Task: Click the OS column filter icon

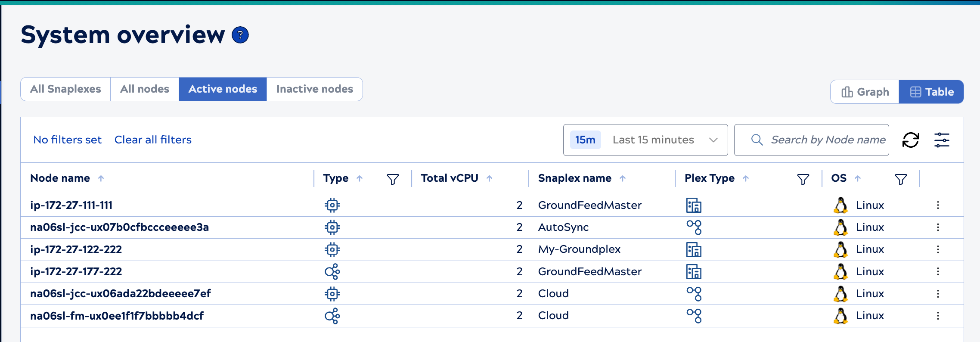Action: (900, 179)
